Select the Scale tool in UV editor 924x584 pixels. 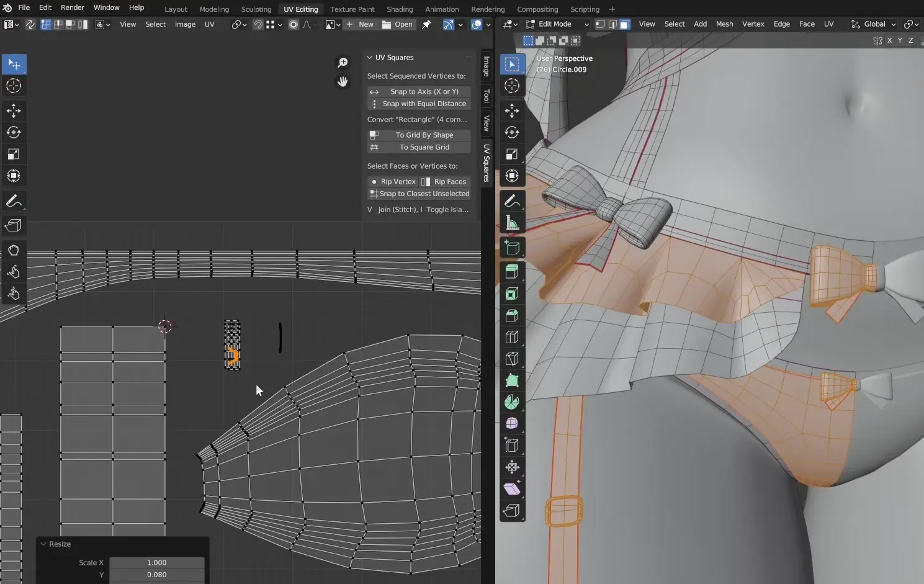[x=14, y=154]
